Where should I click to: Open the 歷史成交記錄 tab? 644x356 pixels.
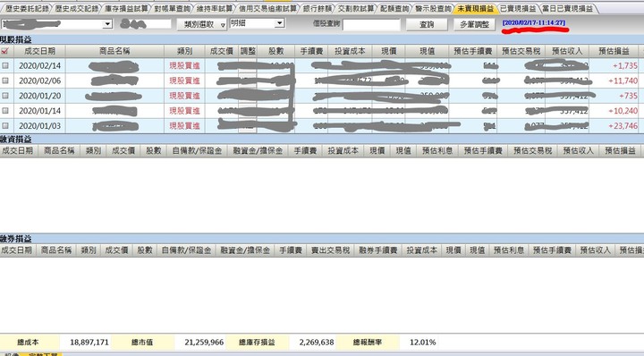tap(76, 8)
